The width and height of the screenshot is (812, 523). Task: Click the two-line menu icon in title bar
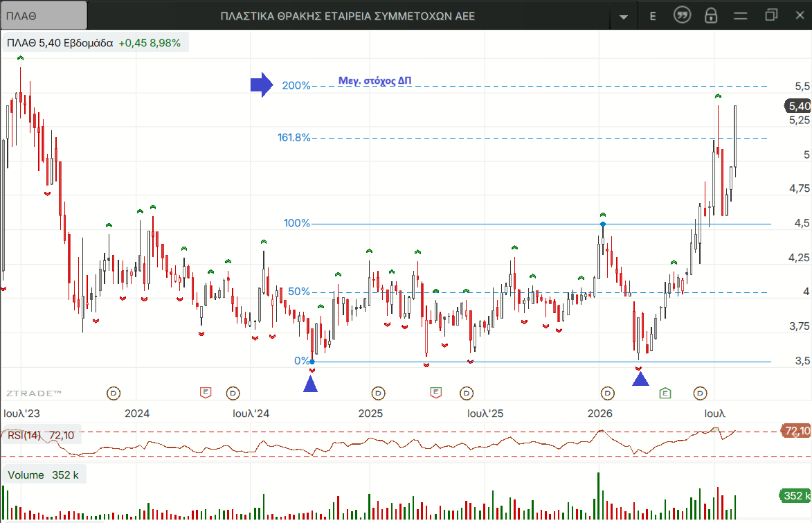[741, 16]
